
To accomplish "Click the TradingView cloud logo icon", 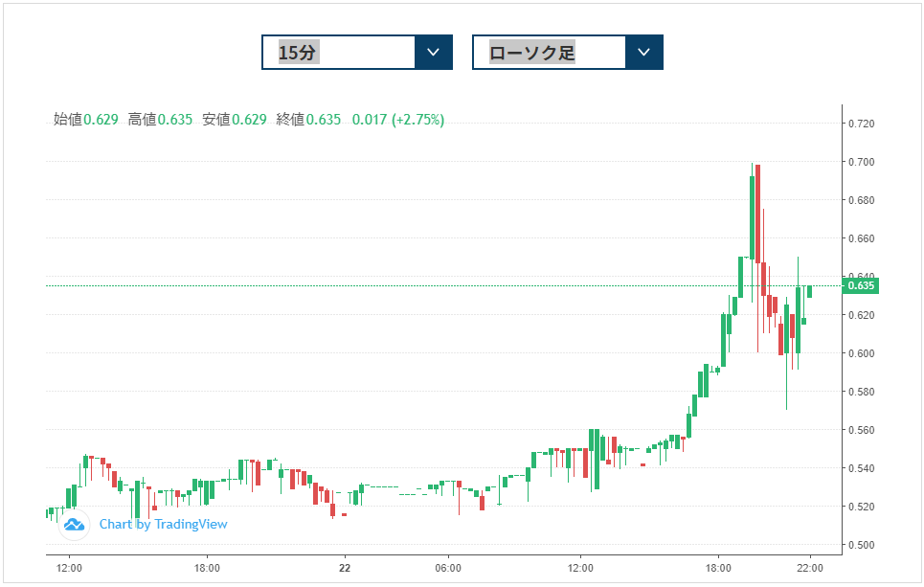I will click(75, 524).
